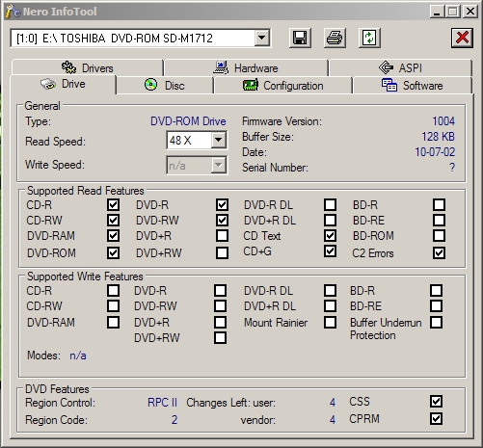Toggle DVD+RW write feature checkbox
Image resolution: width=483 pixels, height=448 pixels.
(220, 337)
